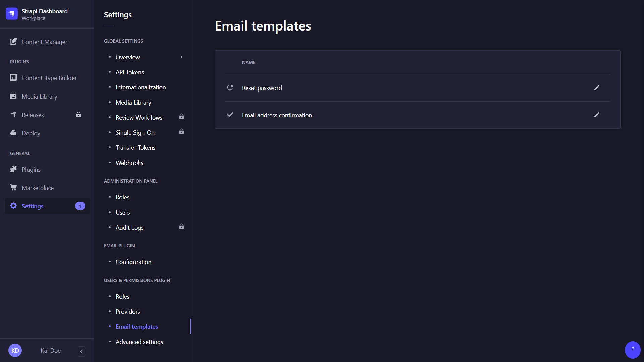This screenshot has height=362, width=644.
Task: Click the notification dot beside Overview
Action: tap(181, 57)
